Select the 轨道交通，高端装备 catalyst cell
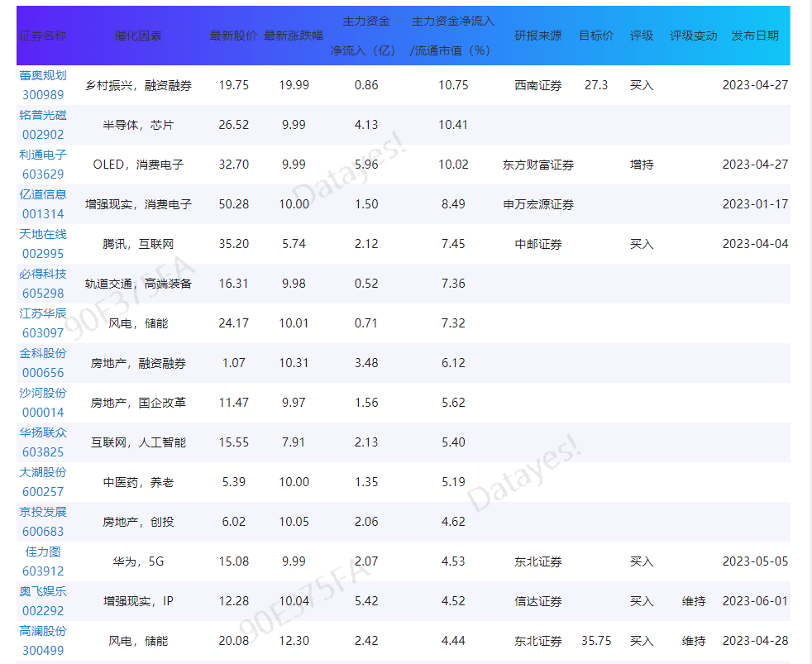 click(x=138, y=284)
